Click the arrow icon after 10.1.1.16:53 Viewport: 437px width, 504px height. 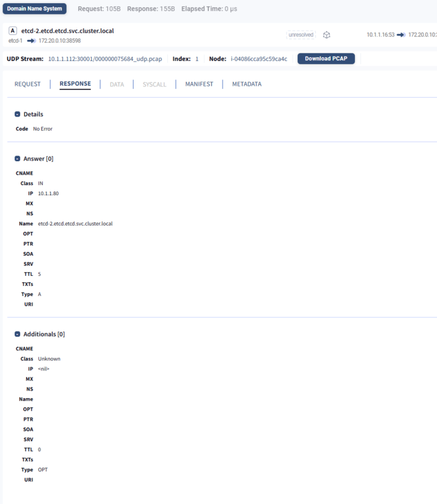click(401, 35)
